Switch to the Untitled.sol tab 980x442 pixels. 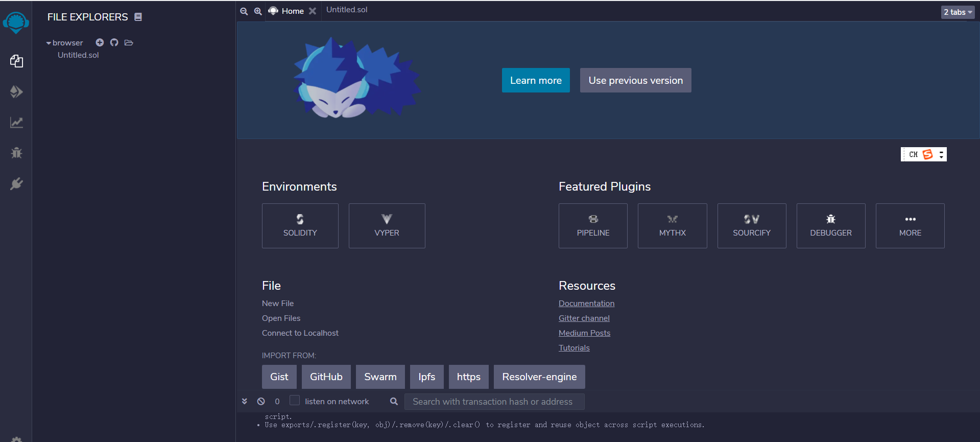pyautogui.click(x=347, y=10)
